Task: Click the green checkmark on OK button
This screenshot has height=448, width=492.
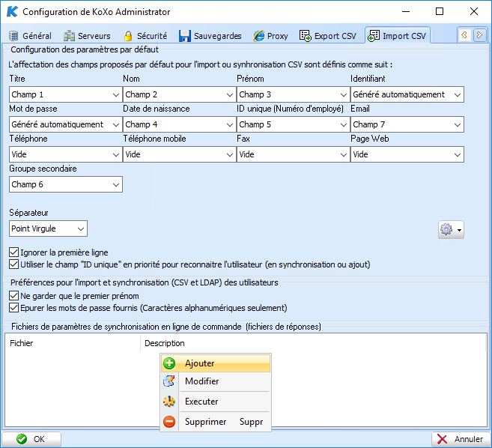Action: [x=22, y=439]
